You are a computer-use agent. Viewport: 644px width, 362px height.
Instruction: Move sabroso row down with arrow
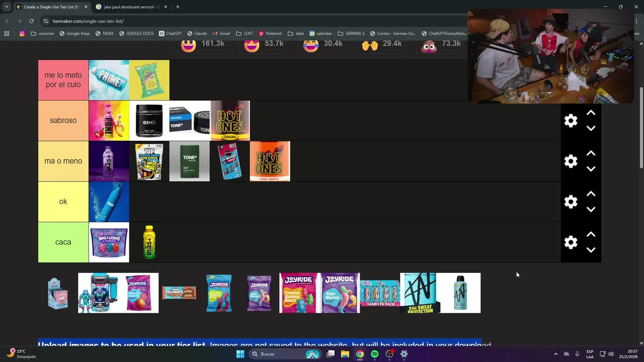(x=591, y=128)
